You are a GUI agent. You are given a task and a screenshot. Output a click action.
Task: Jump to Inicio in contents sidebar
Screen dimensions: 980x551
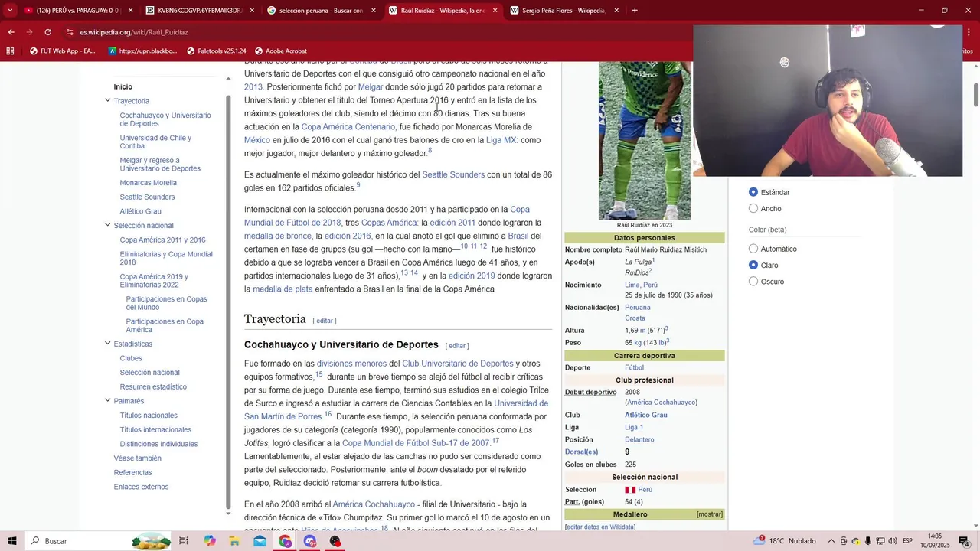click(x=123, y=86)
